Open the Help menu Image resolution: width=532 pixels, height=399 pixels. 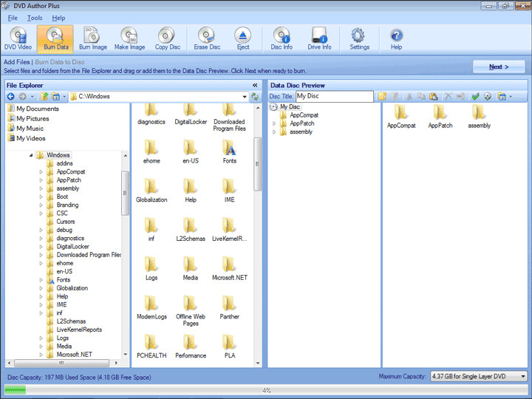[x=58, y=18]
